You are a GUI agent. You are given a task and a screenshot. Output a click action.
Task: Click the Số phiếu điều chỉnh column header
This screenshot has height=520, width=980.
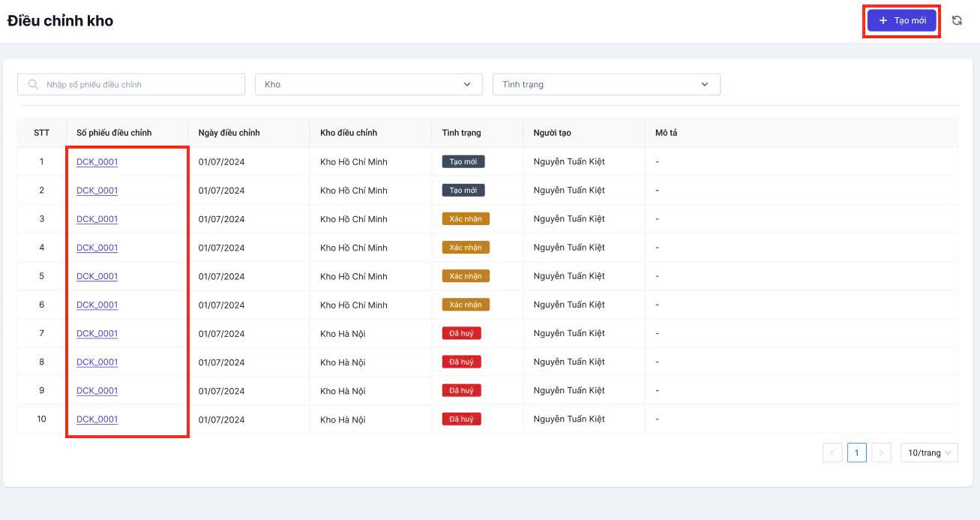[x=114, y=133]
